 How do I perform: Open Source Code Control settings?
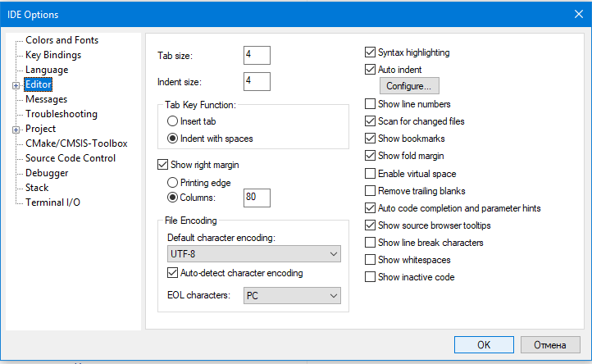71,158
